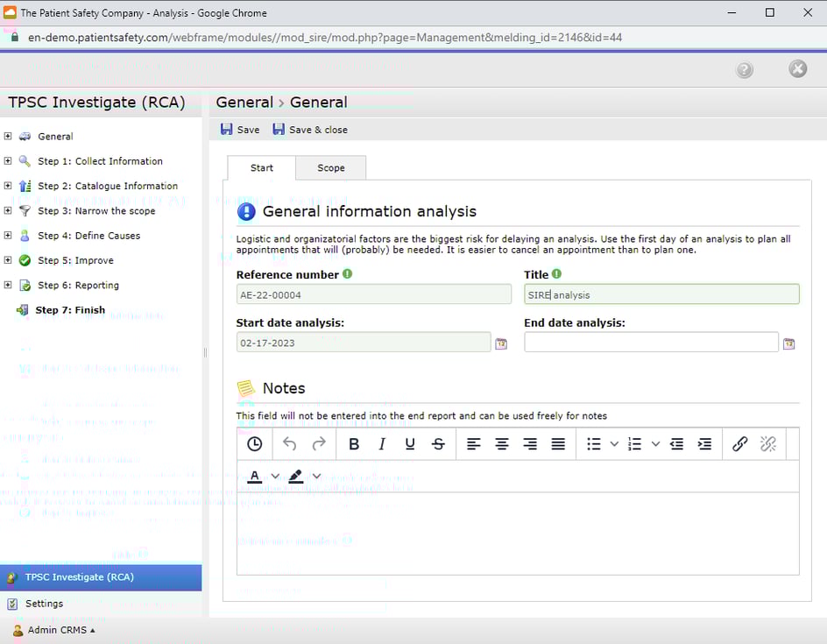This screenshot has height=644, width=827.
Task: Toggle italic formatting in Notes editor
Action: click(382, 444)
